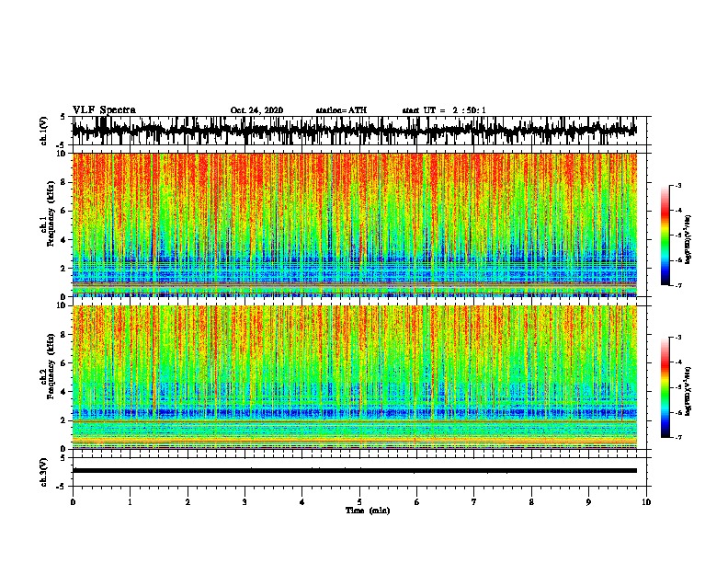Click the "3" tick on Time axis
Viewport: 728px width, 563px height.
[245, 502]
